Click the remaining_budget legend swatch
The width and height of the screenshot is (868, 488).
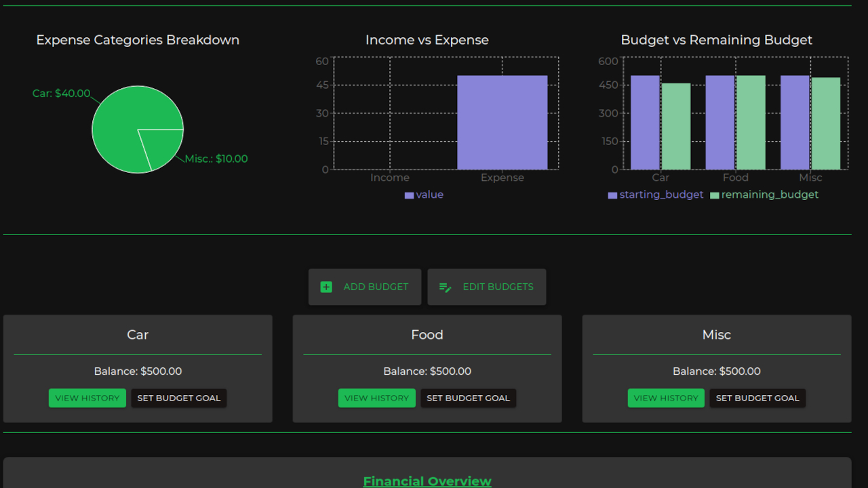coord(714,195)
